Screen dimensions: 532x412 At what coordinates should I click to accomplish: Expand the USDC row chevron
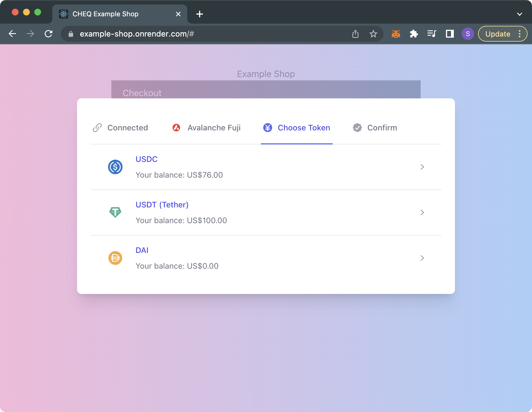[x=422, y=167]
